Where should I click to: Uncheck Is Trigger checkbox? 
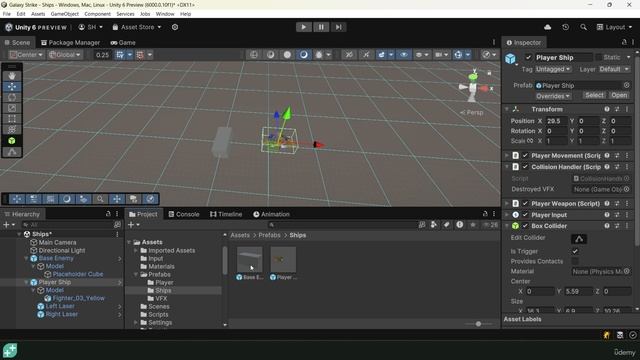[x=575, y=251]
